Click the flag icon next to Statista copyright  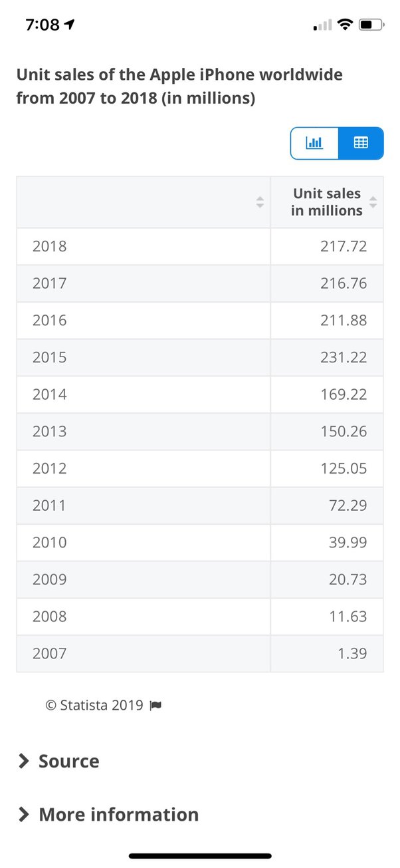click(155, 704)
